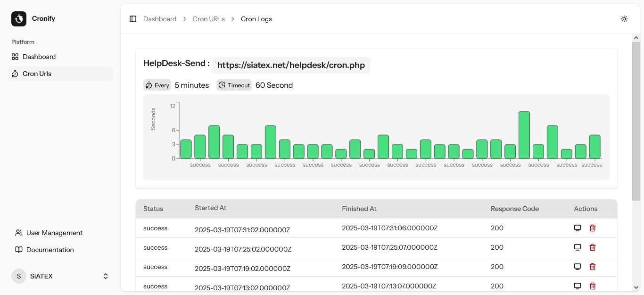644x295 pixels.
Task: Open the Documentation page
Action: coord(50,249)
